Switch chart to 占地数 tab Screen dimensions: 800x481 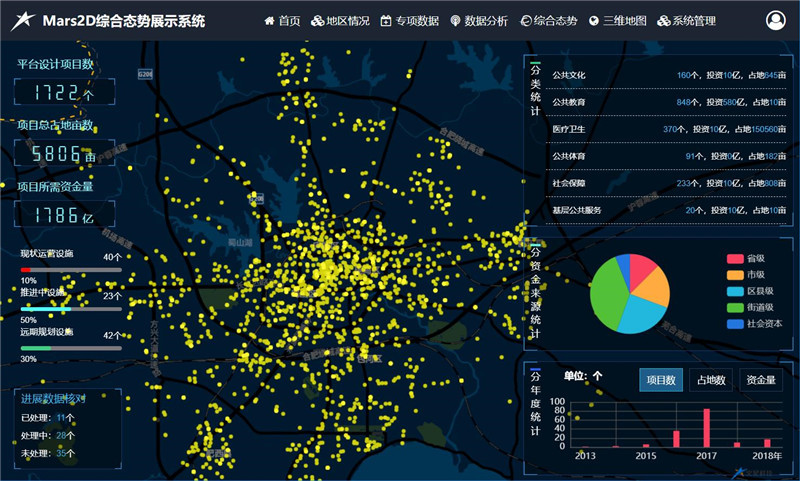[x=711, y=380]
